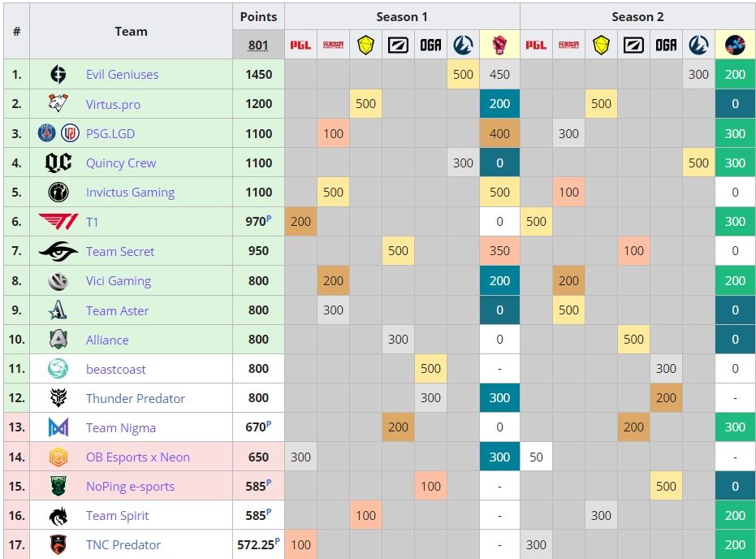The width and height of the screenshot is (756, 559).
Task: Click the NoPing e-sports logo
Action: pos(58,486)
